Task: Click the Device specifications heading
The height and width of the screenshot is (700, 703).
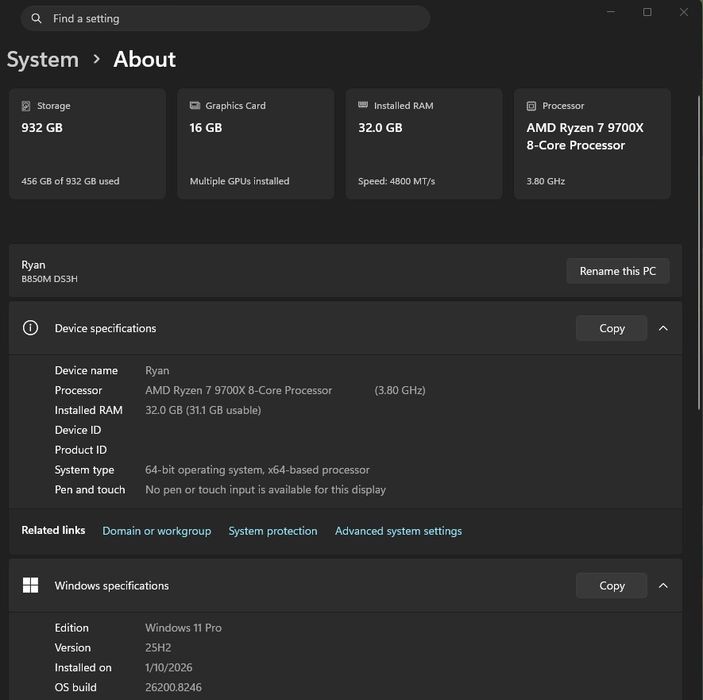Action: tap(105, 328)
